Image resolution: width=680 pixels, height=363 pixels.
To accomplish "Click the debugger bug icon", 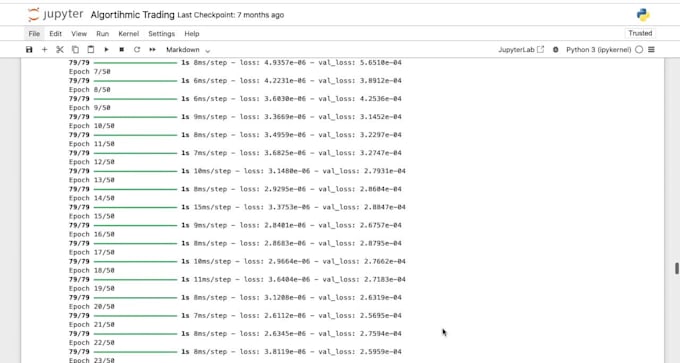I will click(x=556, y=49).
